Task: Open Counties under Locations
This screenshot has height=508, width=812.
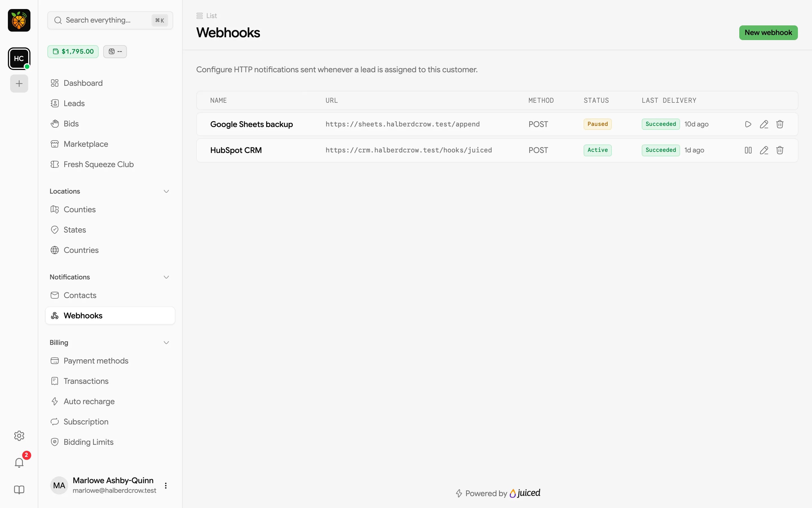Action: point(110,209)
